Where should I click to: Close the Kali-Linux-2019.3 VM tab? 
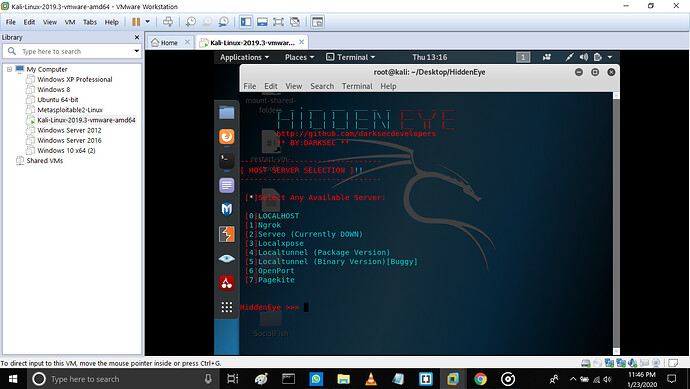pos(301,42)
